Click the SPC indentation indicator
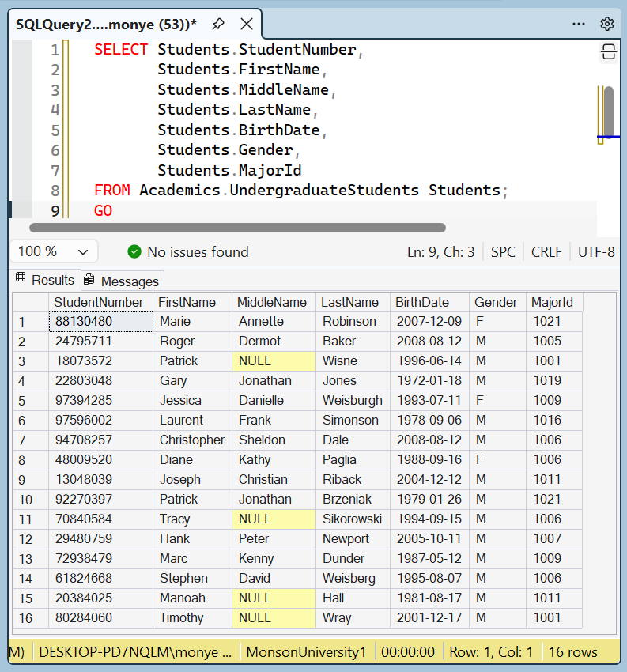Screen dimensions: 627x672 (503, 252)
